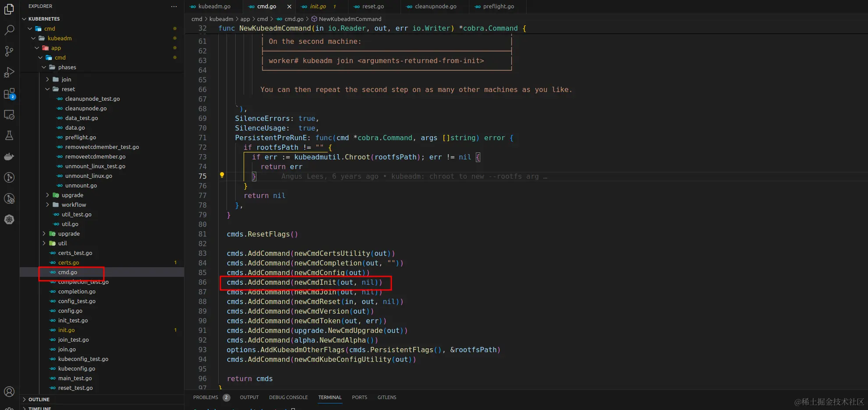The width and height of the screenshot is (868, 410).
Task: Open the Kubernetes view icon
Action: [x=9, y=219]
